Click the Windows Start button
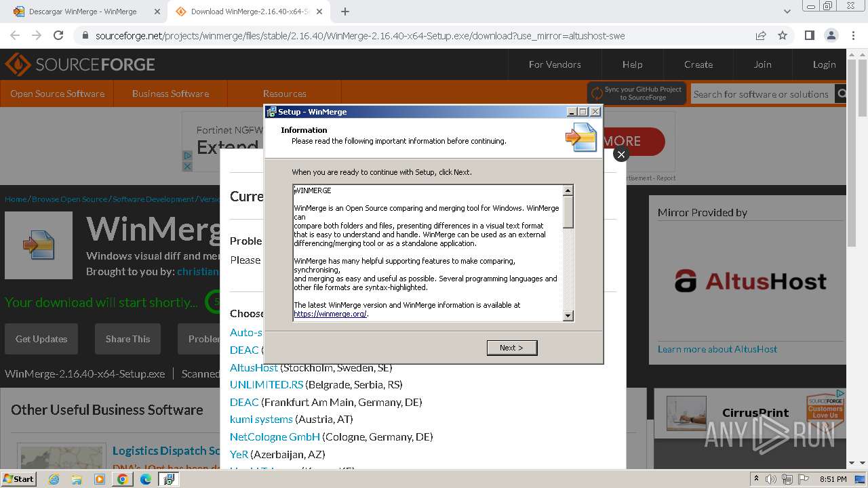Image resolution: width=868 pixels, height=488 pixels. (19, 479)
